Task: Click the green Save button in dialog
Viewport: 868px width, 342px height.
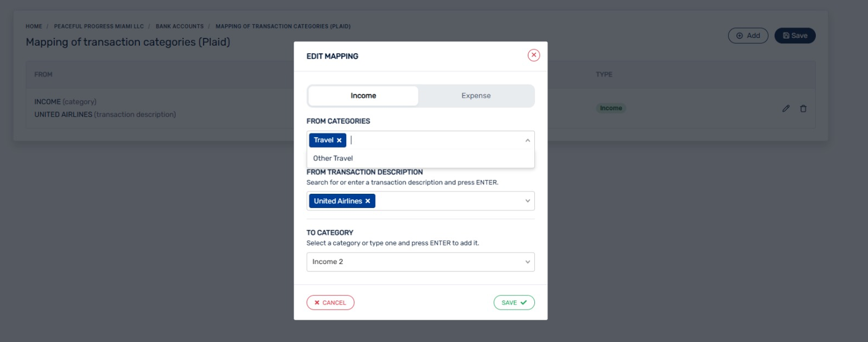Action: click(x=514, y=303)
